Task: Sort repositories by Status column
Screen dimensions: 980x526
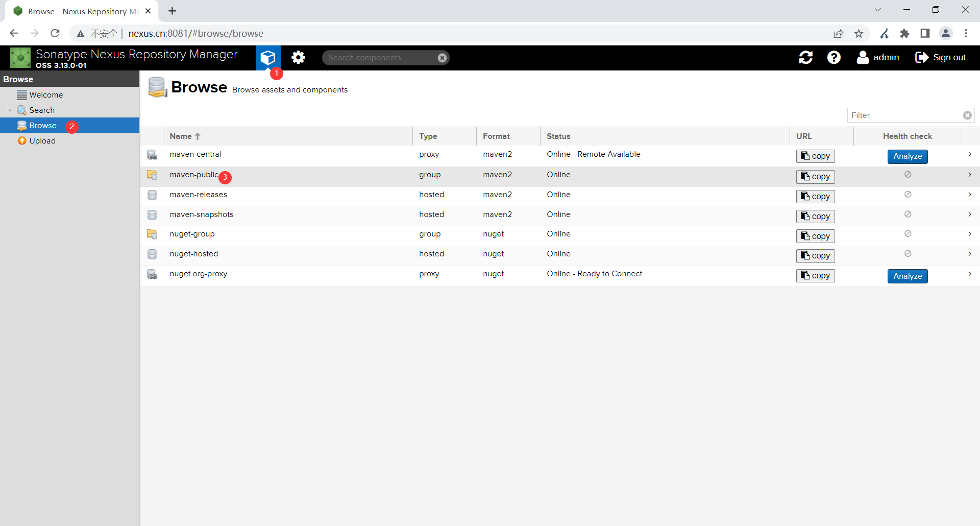Action: pos(665,136)
